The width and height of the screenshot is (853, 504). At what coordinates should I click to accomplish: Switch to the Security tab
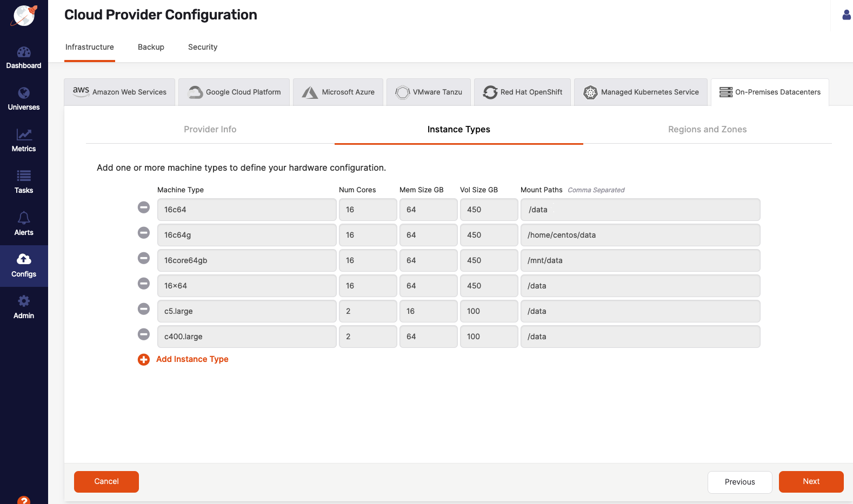point(203,47)
